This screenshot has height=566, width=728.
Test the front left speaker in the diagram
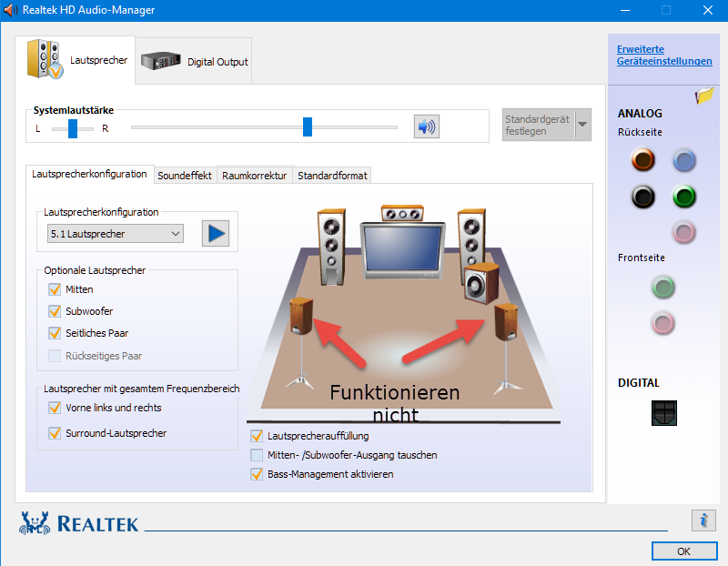pyautogui.click(x=331, y=247)
